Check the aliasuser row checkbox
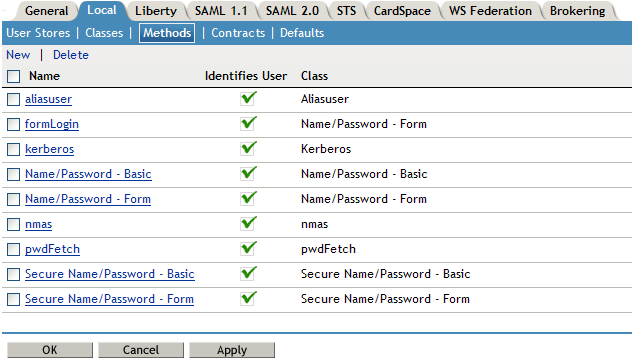The height and width of the screenshot is (360, 632). click(x=13, y=99)
